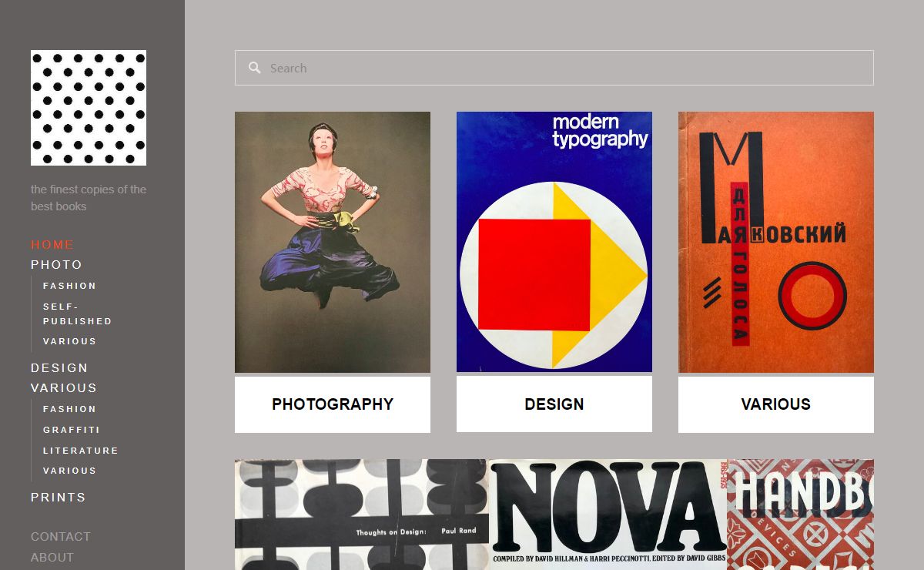Open LITERATURE in the sidebar
This screenshot has height=570, width=924.
[x=81, y=451]
